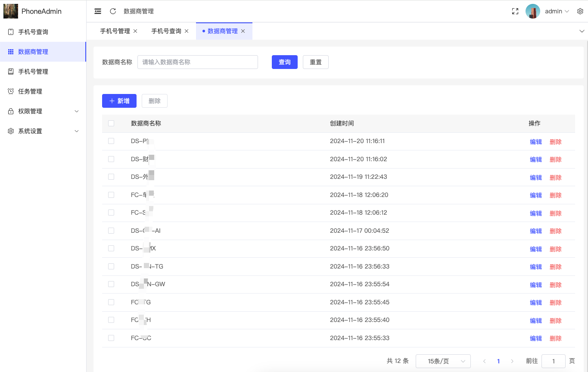The width and height of the screenshot is (588, 372).
Task: Check the row created 2024-11-18 12:06:20
Action: point(111,195)
